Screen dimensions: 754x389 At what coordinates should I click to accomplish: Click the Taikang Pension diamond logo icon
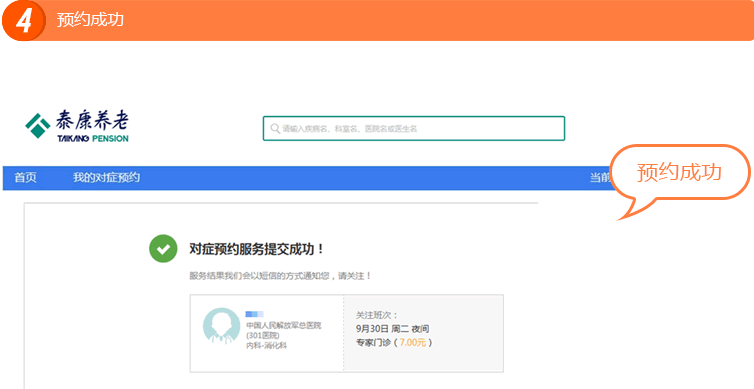click(38, 126)
